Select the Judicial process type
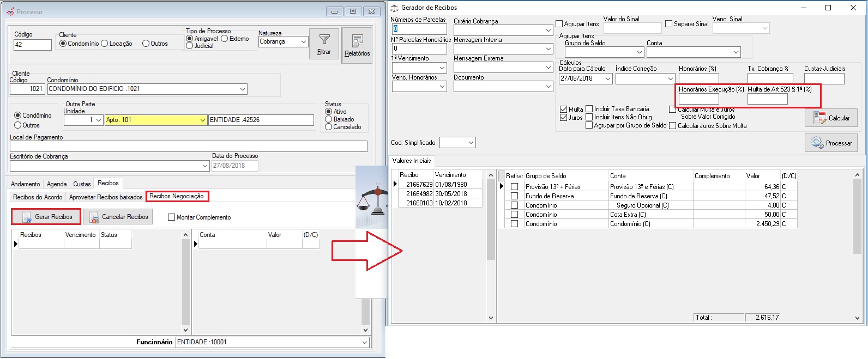 click(x=190, y=46)
